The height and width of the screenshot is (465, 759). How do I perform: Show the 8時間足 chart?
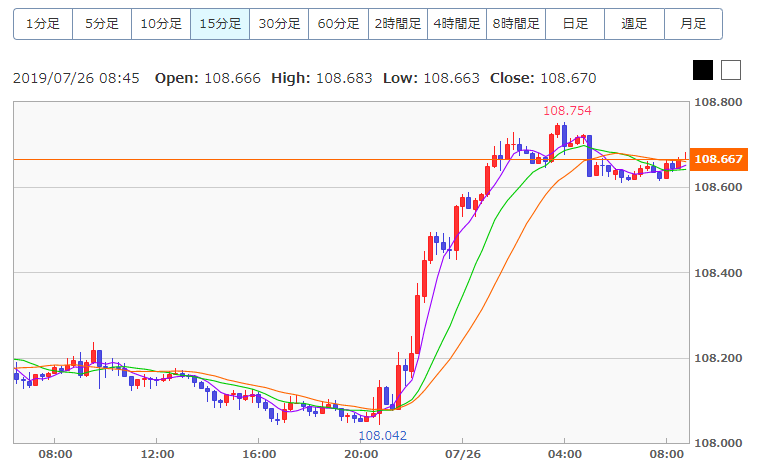(516, 24)
